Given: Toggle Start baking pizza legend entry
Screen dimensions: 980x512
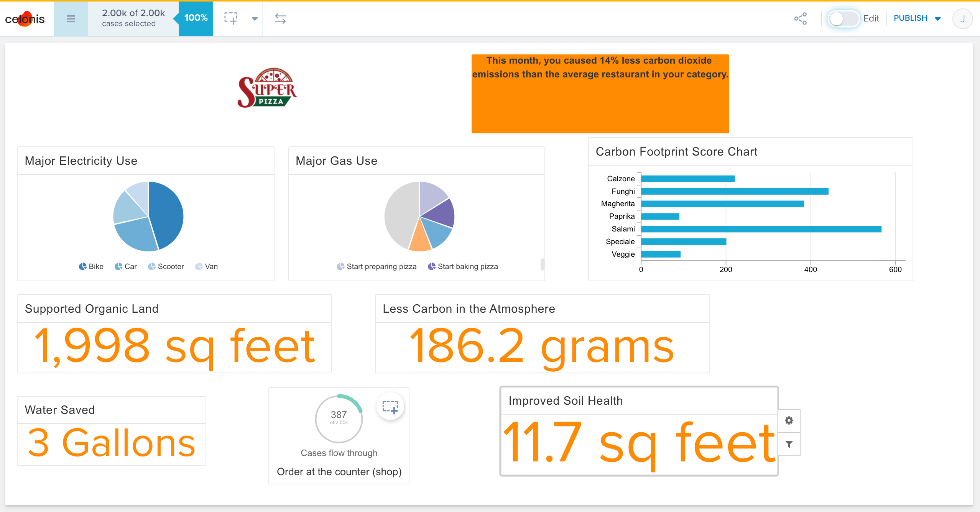Looking at the screenshot, I should (x=463, y=266).
